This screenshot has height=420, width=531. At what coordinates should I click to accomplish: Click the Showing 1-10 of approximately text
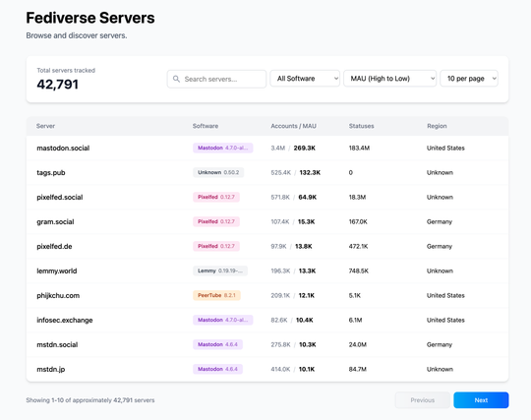(90, 400)
